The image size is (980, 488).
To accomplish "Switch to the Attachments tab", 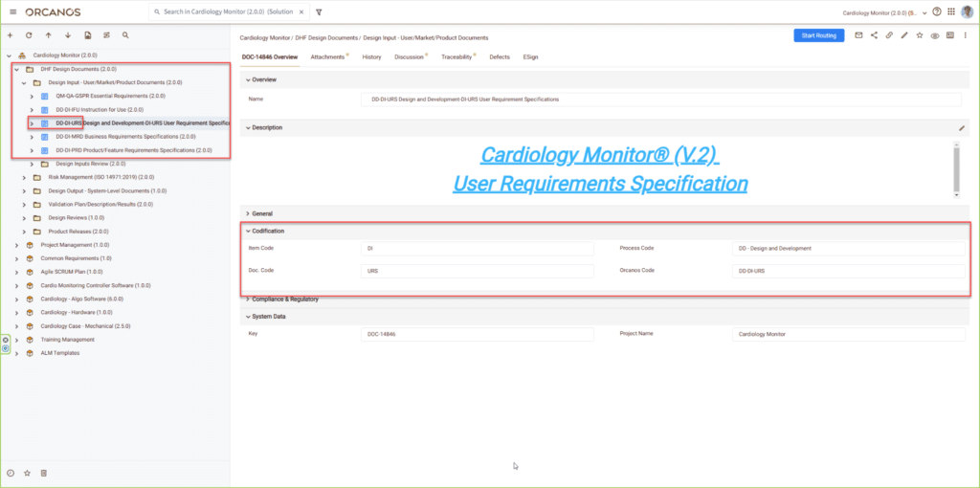I will (329, 56).
